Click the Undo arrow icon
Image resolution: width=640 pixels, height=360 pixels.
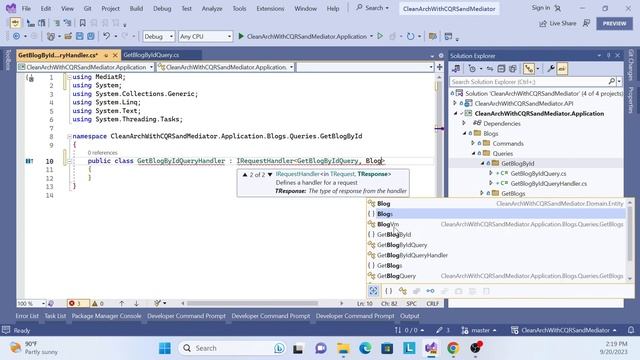106,36
